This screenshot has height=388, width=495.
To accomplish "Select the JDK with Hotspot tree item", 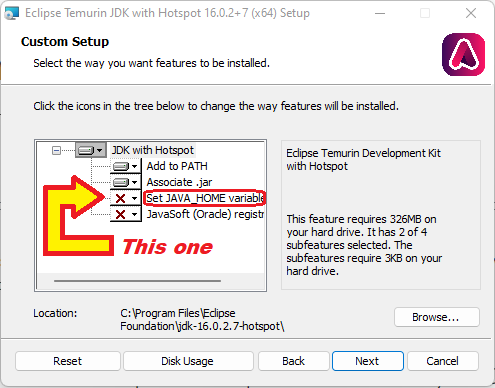I will [x=153, y=150].
